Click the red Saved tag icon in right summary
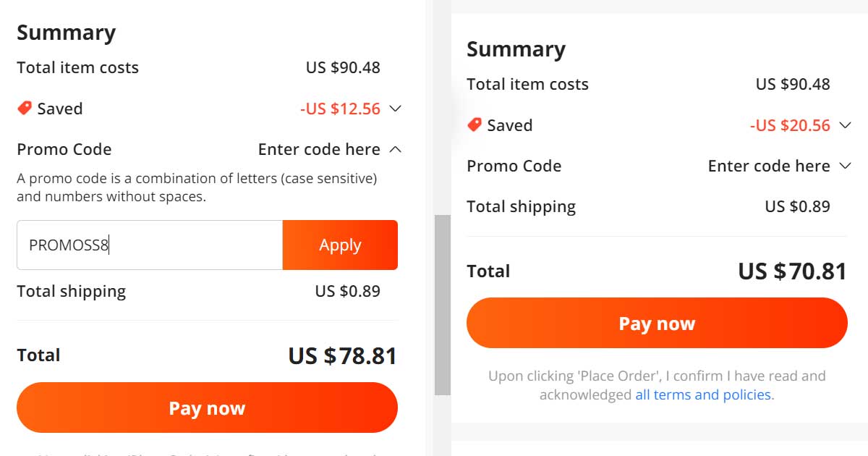 click(475, 124)
